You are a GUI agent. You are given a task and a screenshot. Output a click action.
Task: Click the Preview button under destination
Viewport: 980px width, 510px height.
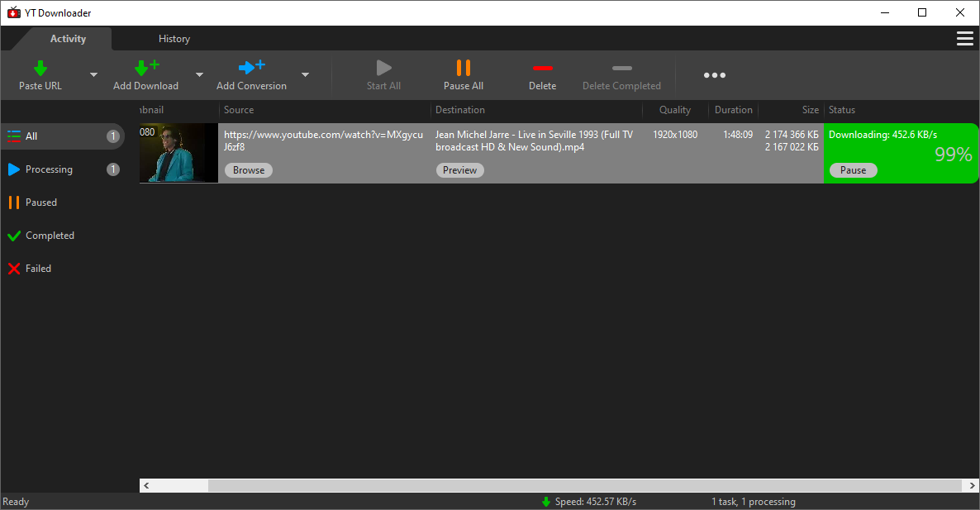click(459, 170)
